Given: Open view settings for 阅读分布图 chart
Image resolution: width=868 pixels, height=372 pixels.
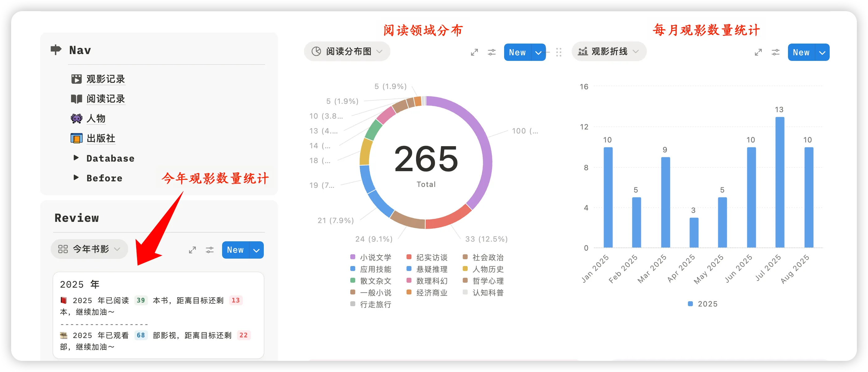Looking at the screenshot, I should [x=492, y=52].
